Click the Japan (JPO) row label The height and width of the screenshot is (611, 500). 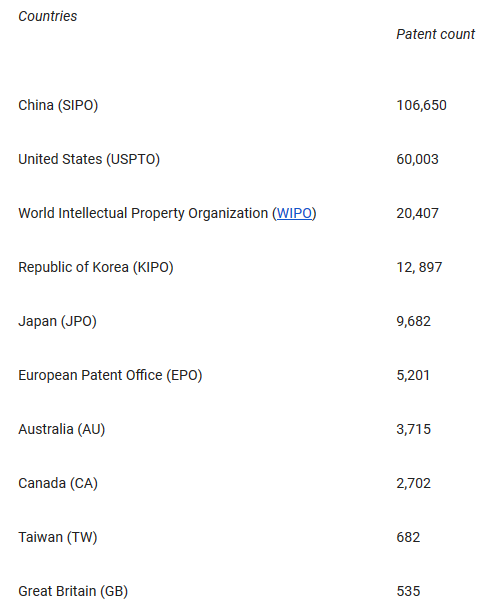(57, 321)
